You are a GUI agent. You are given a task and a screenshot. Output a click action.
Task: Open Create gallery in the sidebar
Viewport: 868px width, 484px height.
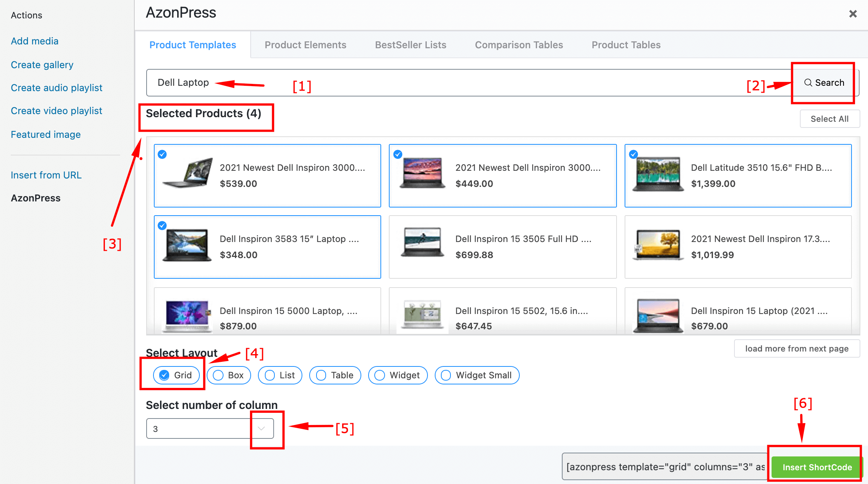coord(42,65)
